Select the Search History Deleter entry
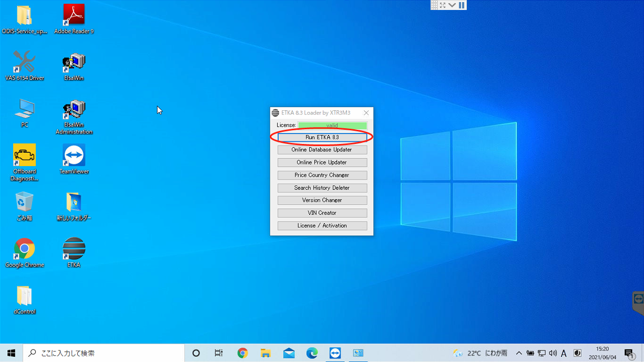This screenshot has width=644, height=362. pyautogui.click(x=322, y=188)
